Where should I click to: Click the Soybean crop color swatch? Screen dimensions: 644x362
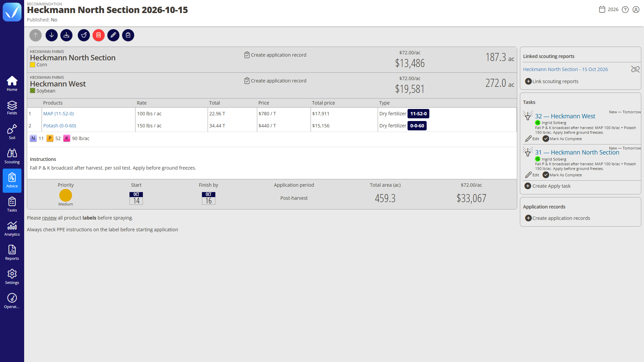coord(33,91)
